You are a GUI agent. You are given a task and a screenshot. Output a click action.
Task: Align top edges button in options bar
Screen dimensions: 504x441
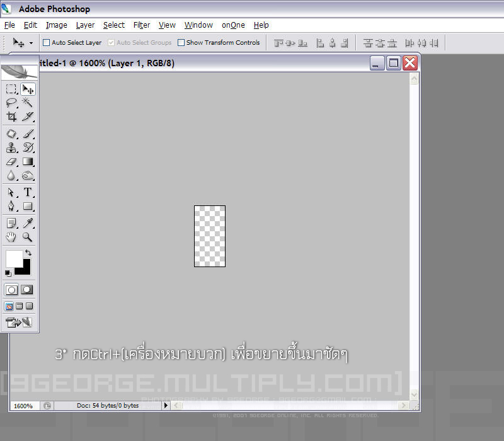click(278, 43)
